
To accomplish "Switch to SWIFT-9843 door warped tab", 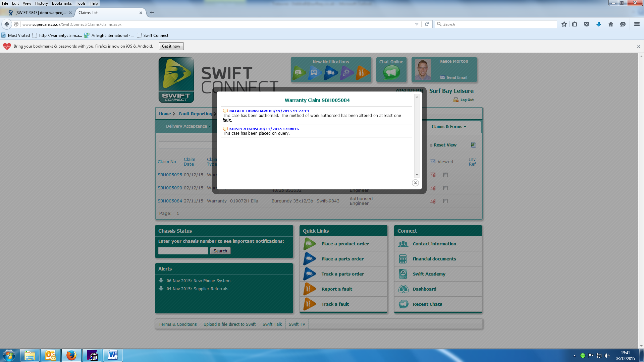I will coord(40,13).
